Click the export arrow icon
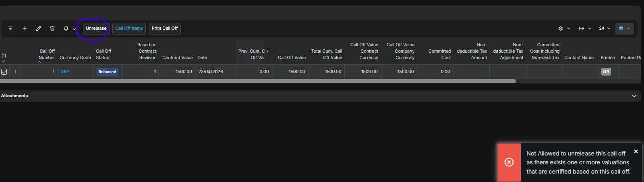 point(581,29)
